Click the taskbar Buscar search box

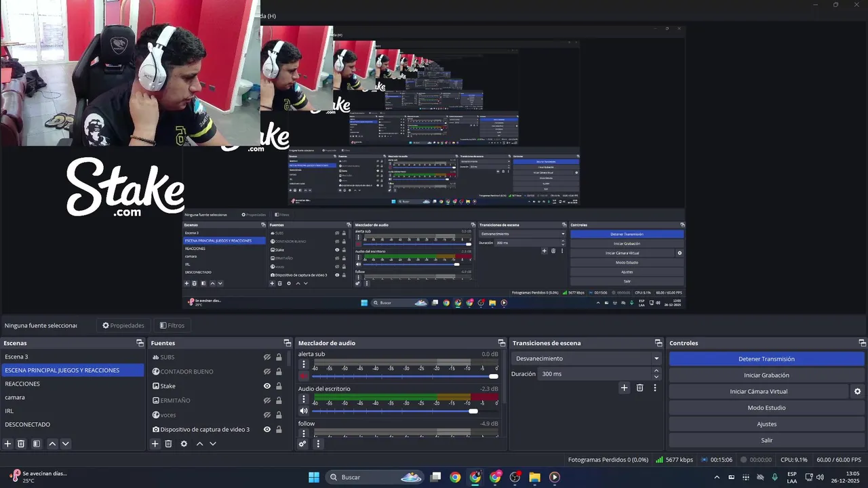pos(374,477)
